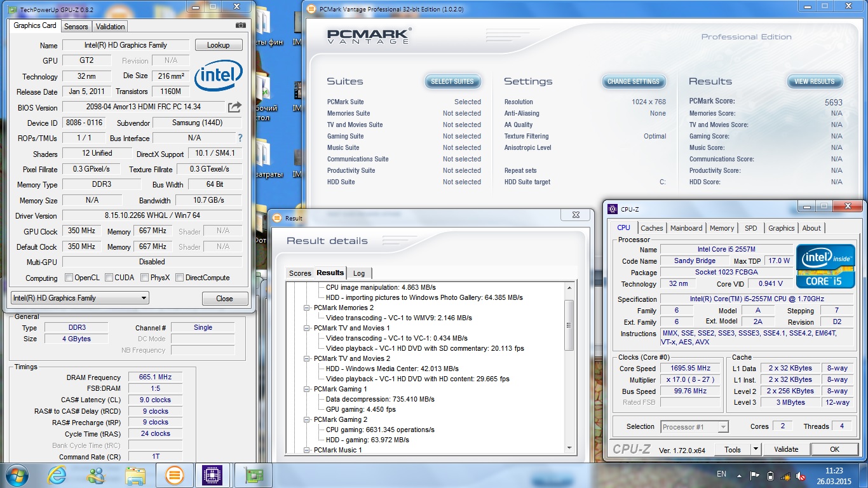The image size is (868, 488).
Task: Click the CPU-Z OK button
Action: [834, 449]
